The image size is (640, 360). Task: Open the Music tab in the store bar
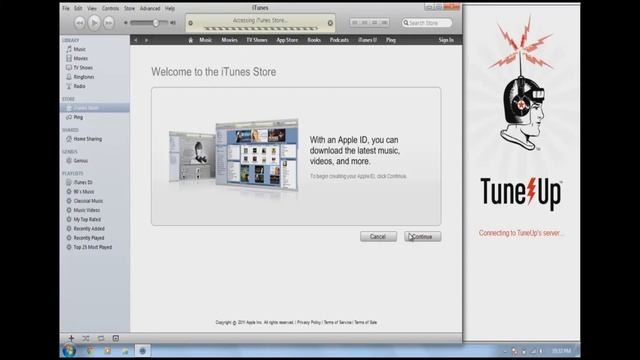(206, 40)
